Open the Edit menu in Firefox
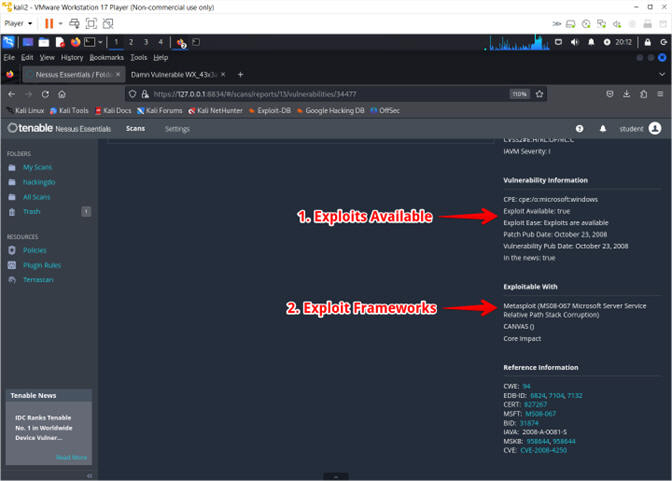 pos(27,57)
